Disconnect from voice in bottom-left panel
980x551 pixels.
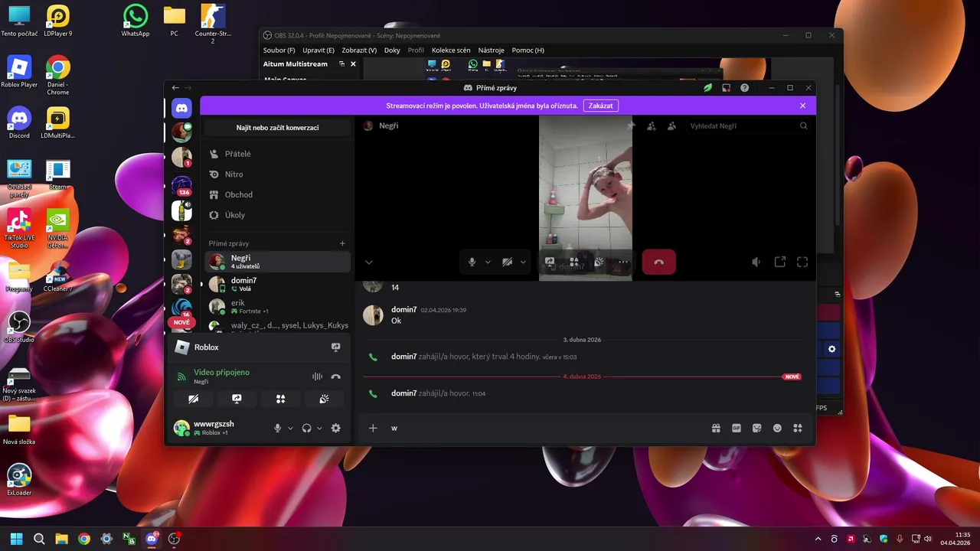(x=335, y=377)
